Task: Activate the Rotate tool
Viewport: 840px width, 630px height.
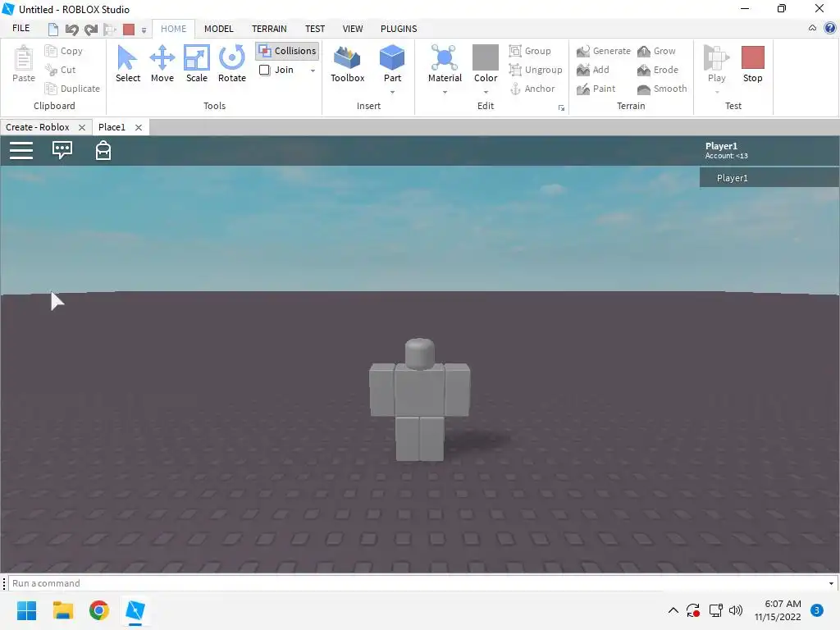Action: (231, 64)
